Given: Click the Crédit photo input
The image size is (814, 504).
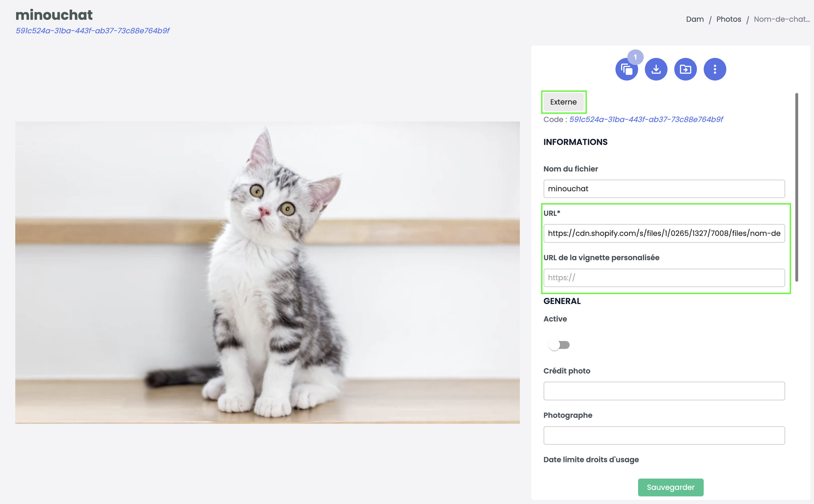Looking at the screenshot, I should 664,391.
